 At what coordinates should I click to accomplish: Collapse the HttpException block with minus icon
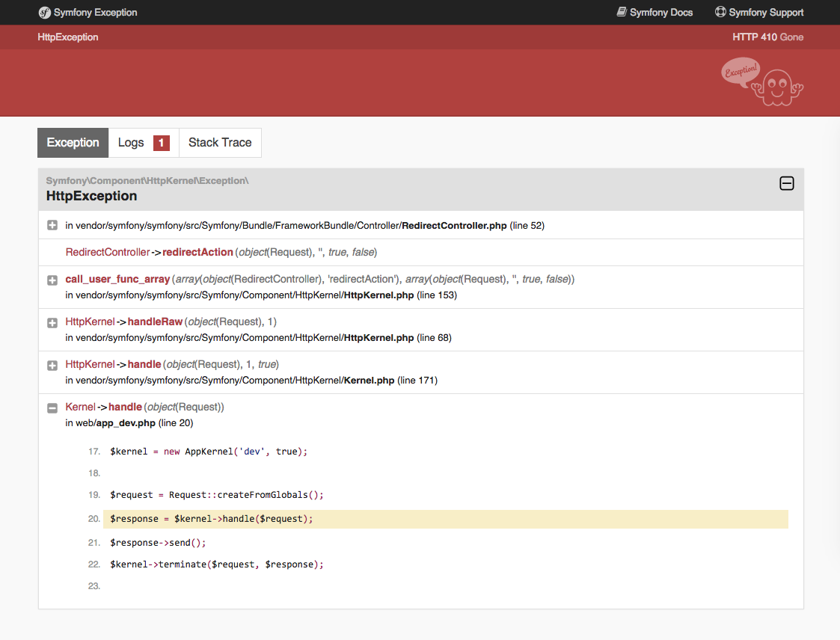coord(786,184)
